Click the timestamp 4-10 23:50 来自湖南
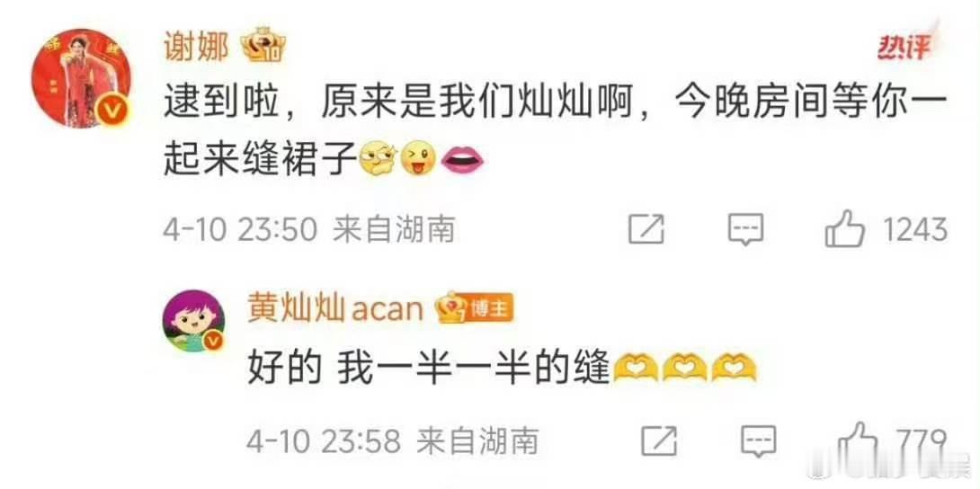 (x=308, y=230)
